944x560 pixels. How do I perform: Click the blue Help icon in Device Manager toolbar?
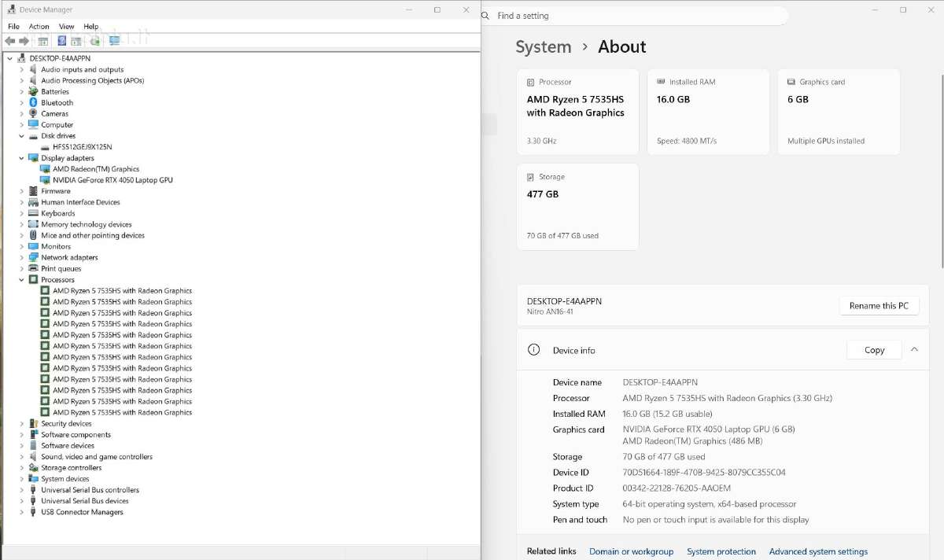[x=62, y=40]
